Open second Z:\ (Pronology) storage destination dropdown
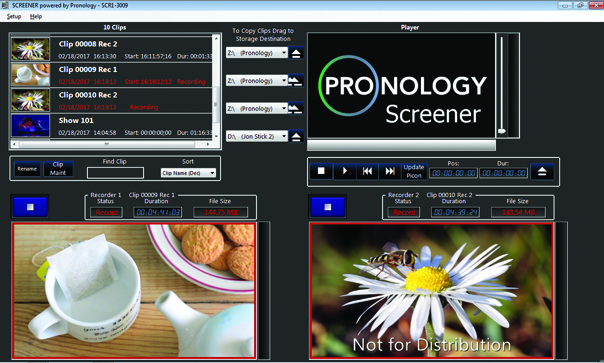This screenshot has height=363, width=604. click(x=257, y=81)
